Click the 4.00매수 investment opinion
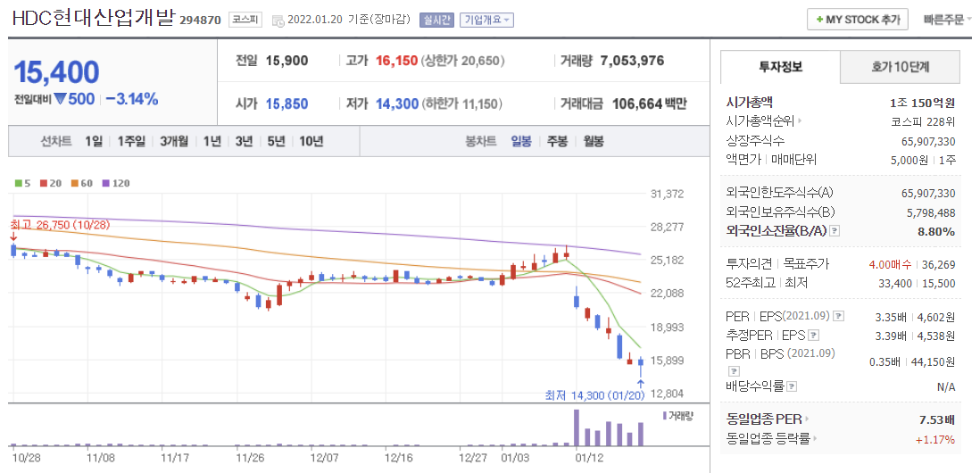The width and height of the screenshot is (980, 473). coord(890,265)
